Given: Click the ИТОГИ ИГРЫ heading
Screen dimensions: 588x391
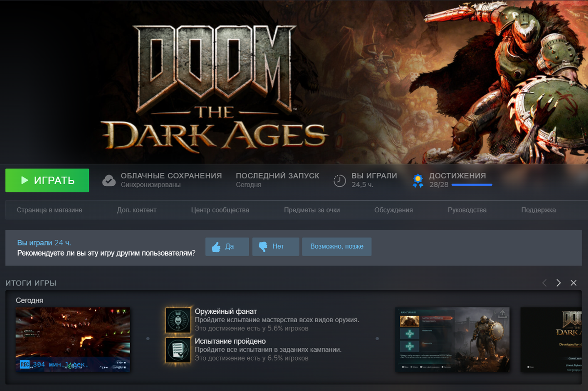Looking at the screenshot, I should coord(31,283).
